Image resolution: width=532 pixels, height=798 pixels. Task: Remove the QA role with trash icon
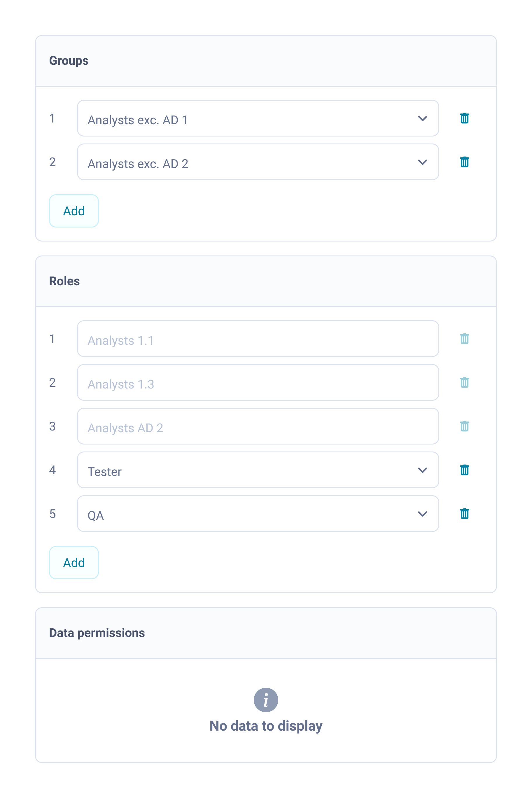pyautogui.click(x=464, y=514)
